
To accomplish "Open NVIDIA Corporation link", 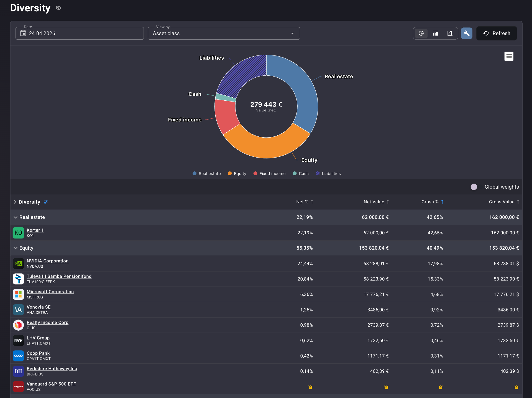I will pos(48,261).
